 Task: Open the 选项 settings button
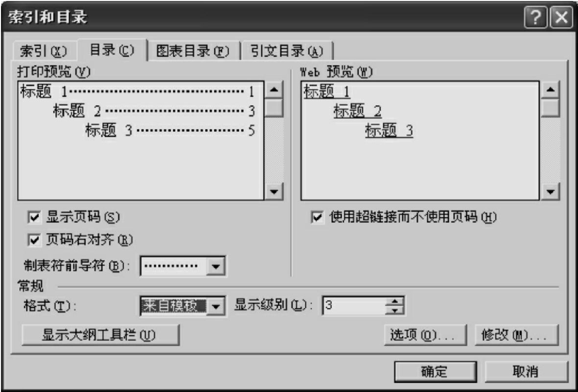[425, 335]
